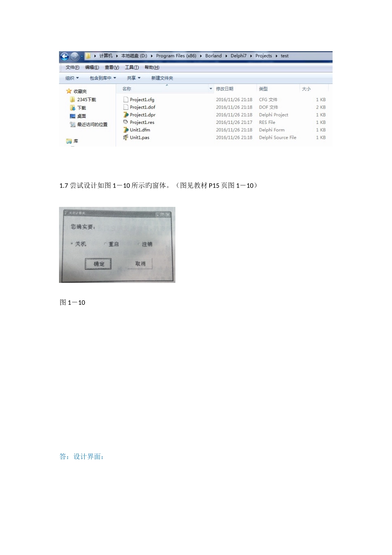Click the Project1.dof file icon
Image resolution: width=392 pixels, height=555 pixels.
126,107
